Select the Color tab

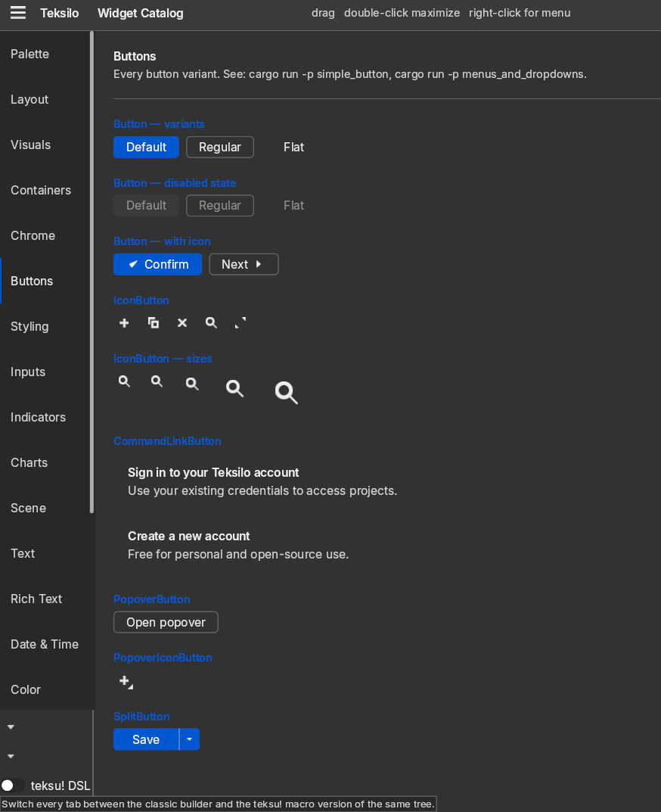45,690
